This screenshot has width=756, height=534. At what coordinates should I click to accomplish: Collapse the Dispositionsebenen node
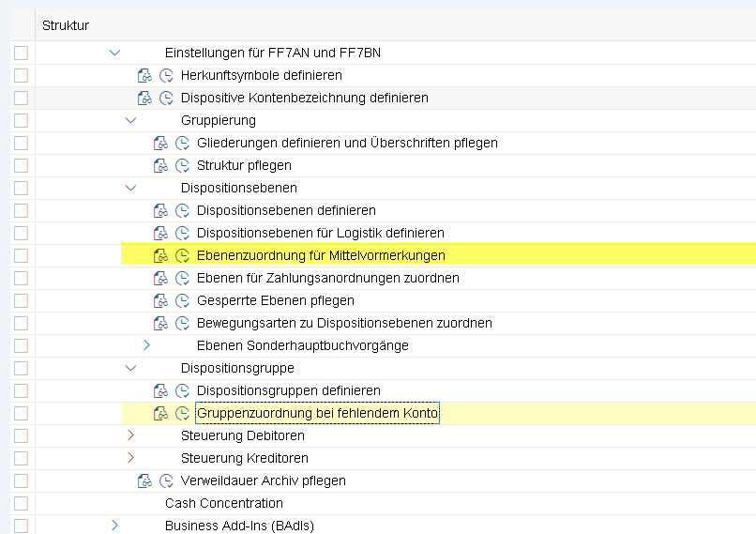pyautogui.click(x=130, y=188)
